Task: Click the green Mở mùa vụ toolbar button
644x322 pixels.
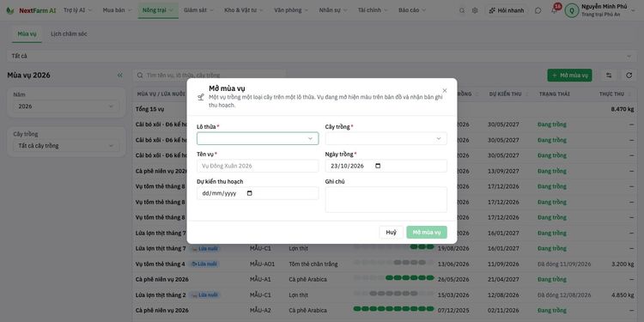Action: tap(569, 76)
